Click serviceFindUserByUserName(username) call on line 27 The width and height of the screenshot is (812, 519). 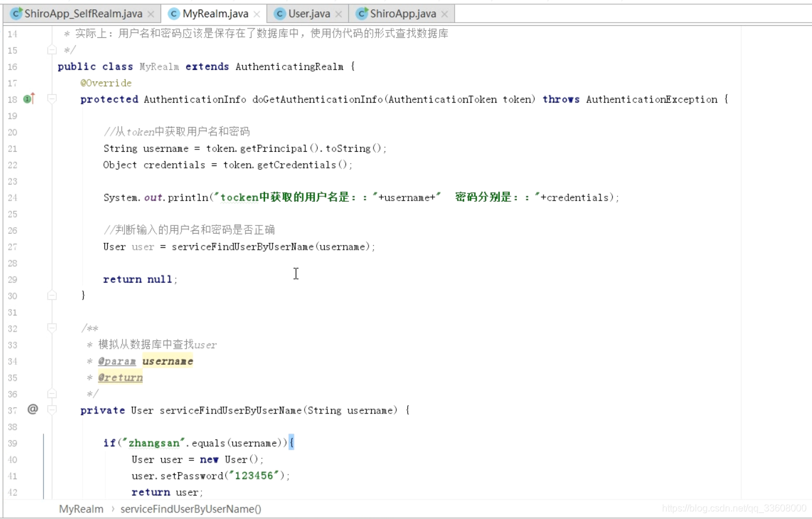pos(271,247)
